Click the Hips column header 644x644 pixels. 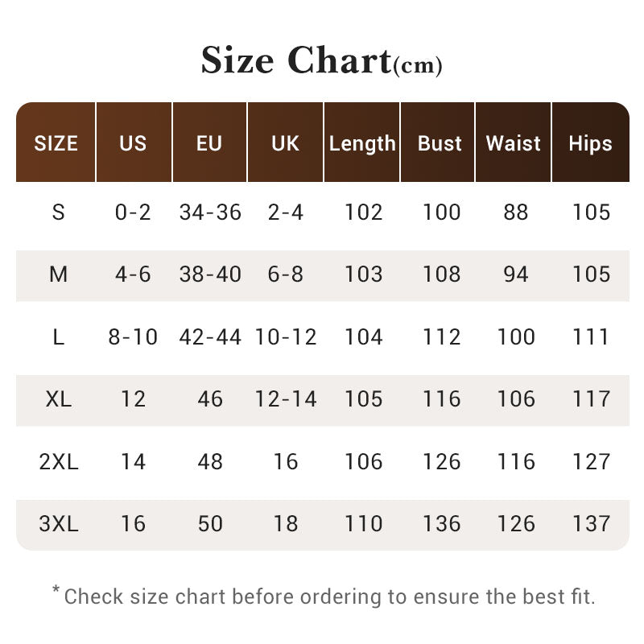point(590,143)
